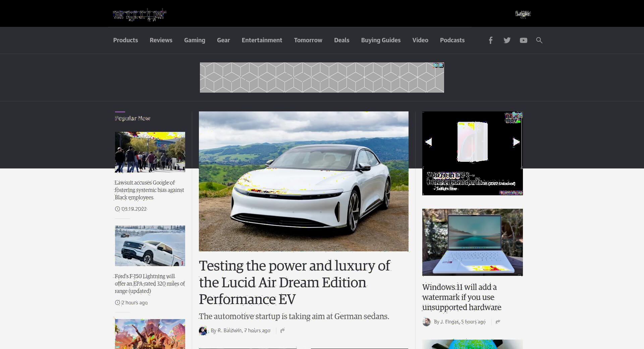Open the Podcasts section

pyautogui.click(x=452, y=40)
